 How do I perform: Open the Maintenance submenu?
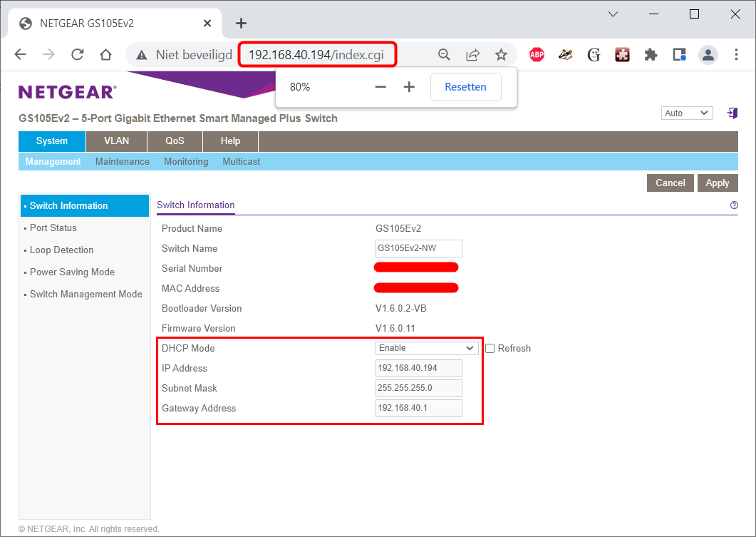(123, 162)
